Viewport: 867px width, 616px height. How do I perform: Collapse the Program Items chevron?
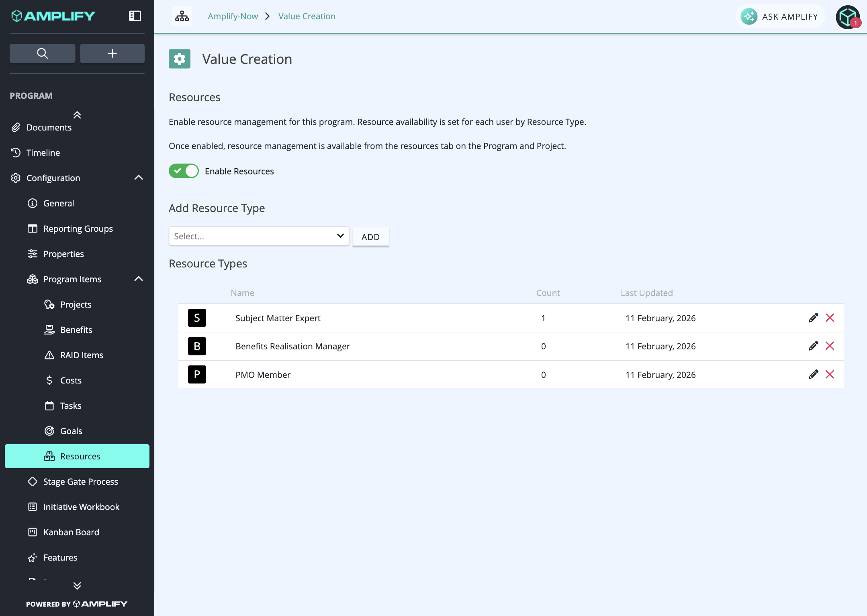pos(138,279)
